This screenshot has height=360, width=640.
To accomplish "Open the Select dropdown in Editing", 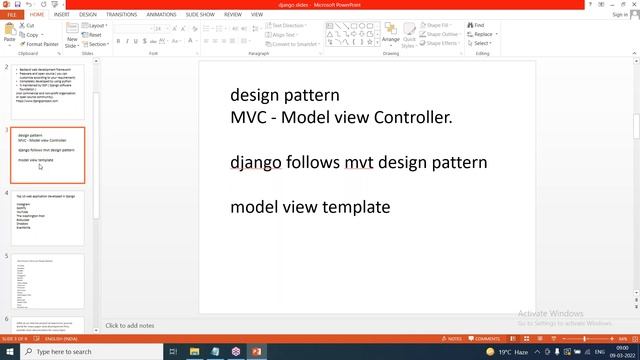I will (480, 43).
